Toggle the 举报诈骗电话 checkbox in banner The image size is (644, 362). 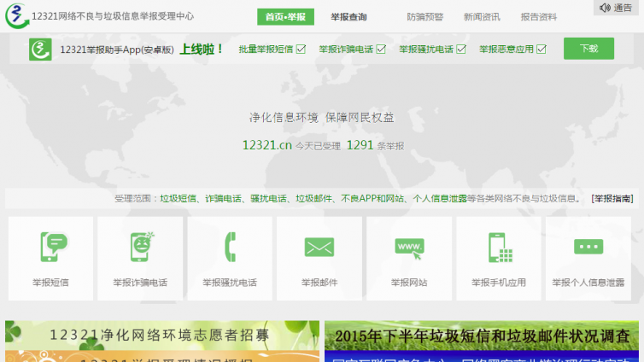(381, 50)
